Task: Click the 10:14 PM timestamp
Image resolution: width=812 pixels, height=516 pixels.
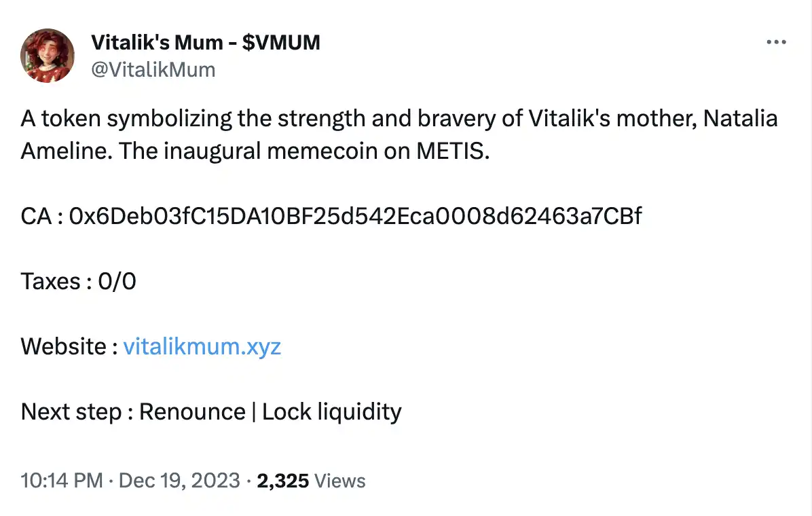Action: tap(62, 481)
